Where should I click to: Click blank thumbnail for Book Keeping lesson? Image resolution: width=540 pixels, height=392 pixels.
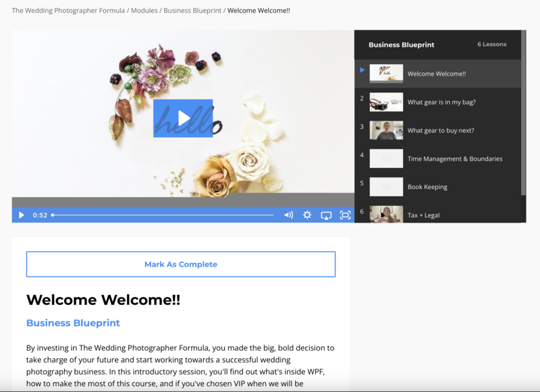(x=386, y=186)
